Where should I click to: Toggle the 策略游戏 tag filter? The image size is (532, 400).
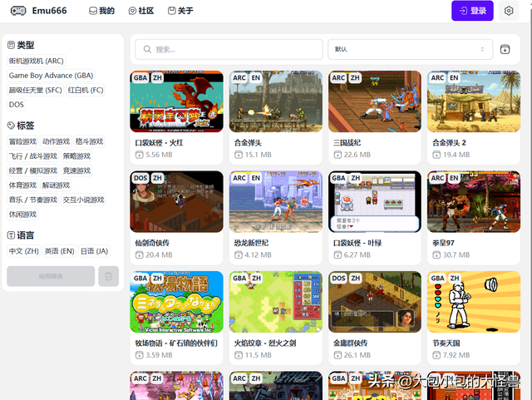pos(76,156)
